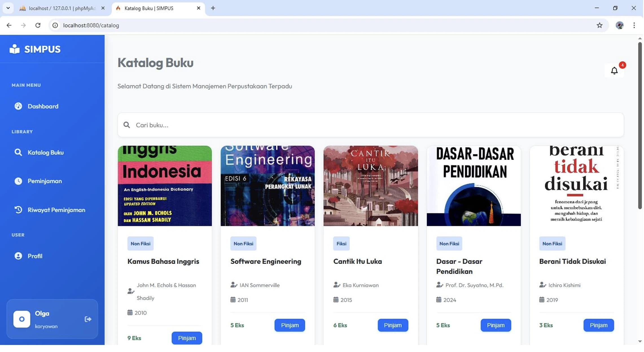
Task: Click the Olga avatar icon
Action: coord(22,319)
